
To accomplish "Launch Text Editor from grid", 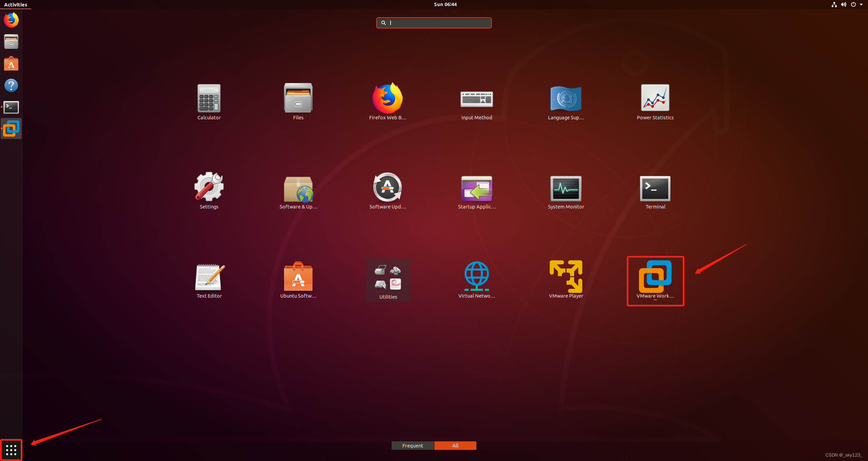I will click(x=209, y=277).
